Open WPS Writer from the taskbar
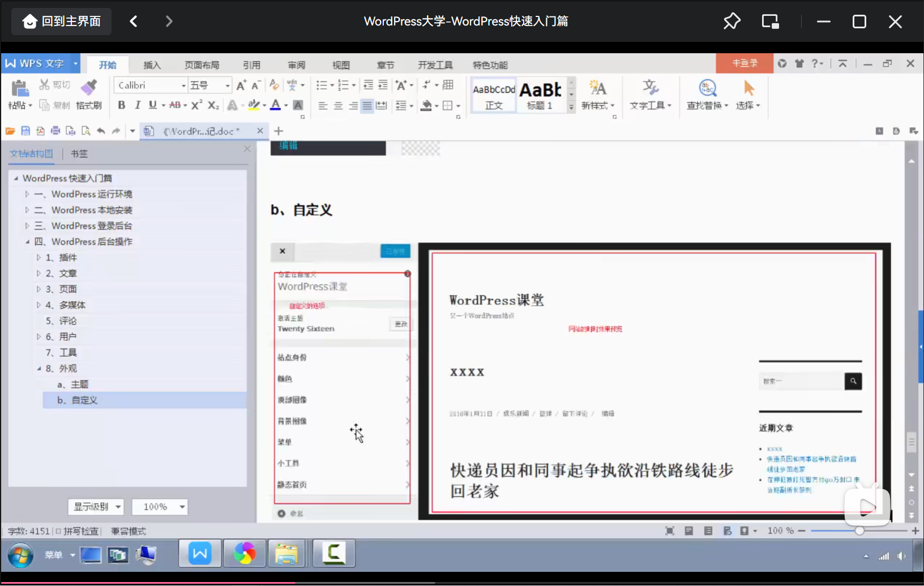 click(200, 554)
